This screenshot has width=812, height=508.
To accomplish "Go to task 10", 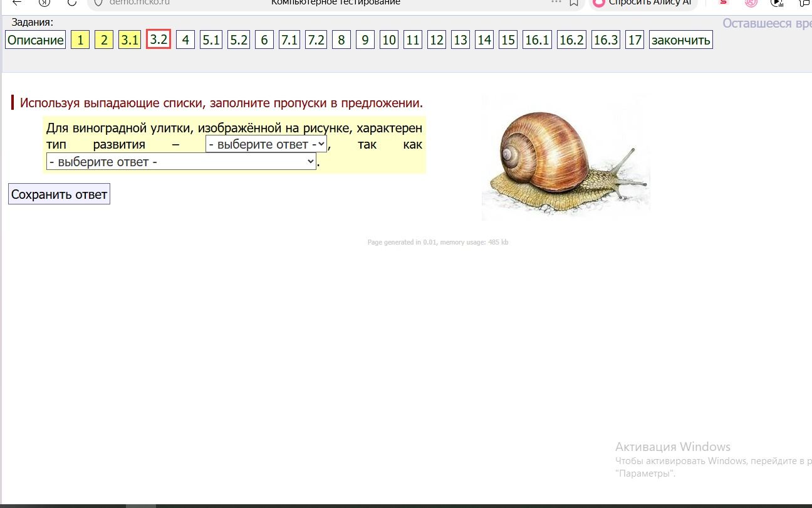I will [389, 40].
